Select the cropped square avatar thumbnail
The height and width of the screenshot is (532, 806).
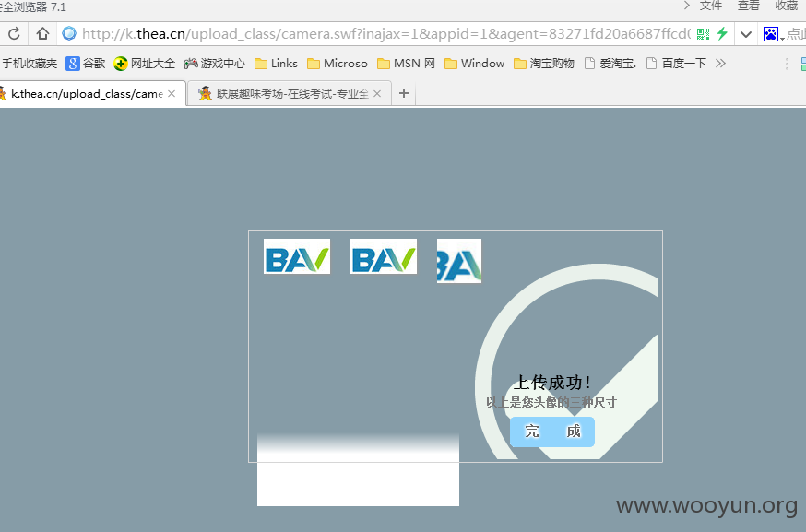(459, 261)
